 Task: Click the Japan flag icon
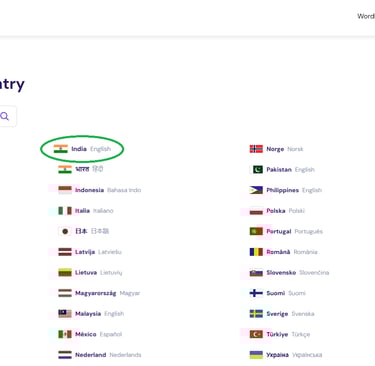tap(65, 231)
